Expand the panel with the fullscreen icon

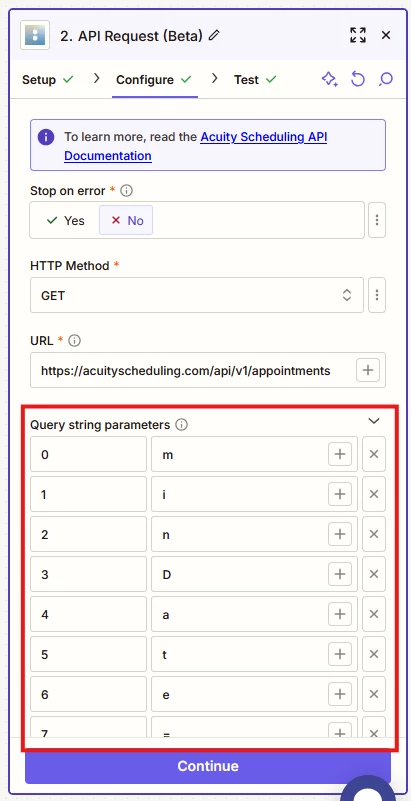(358, 35)
